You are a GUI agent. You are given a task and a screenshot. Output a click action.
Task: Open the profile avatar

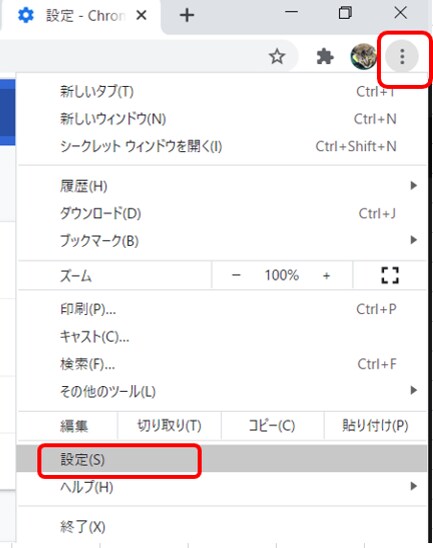point(363,56)
